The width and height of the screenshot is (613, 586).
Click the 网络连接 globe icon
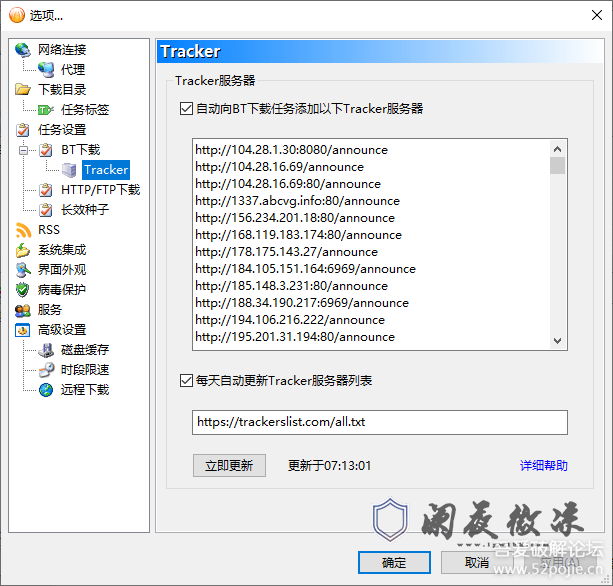click(23, 50)
